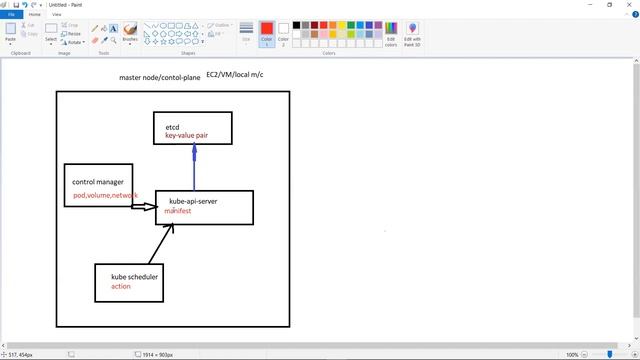
Task: Click Redo in the quick access toolbar
Action: pos(33,5)
